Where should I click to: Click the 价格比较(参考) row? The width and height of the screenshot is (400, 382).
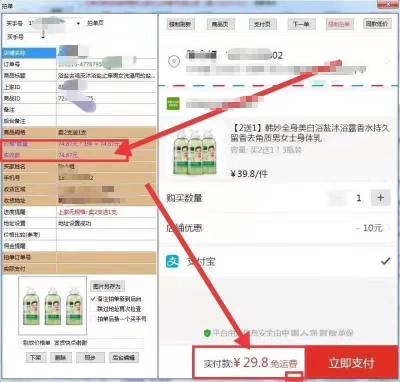coord(79,234)
